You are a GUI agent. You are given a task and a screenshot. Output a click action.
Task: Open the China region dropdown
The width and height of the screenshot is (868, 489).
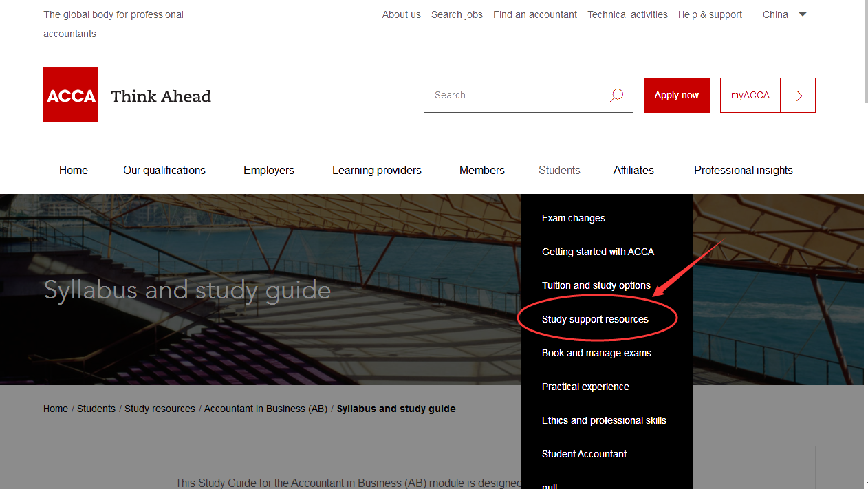click(784, 14)
